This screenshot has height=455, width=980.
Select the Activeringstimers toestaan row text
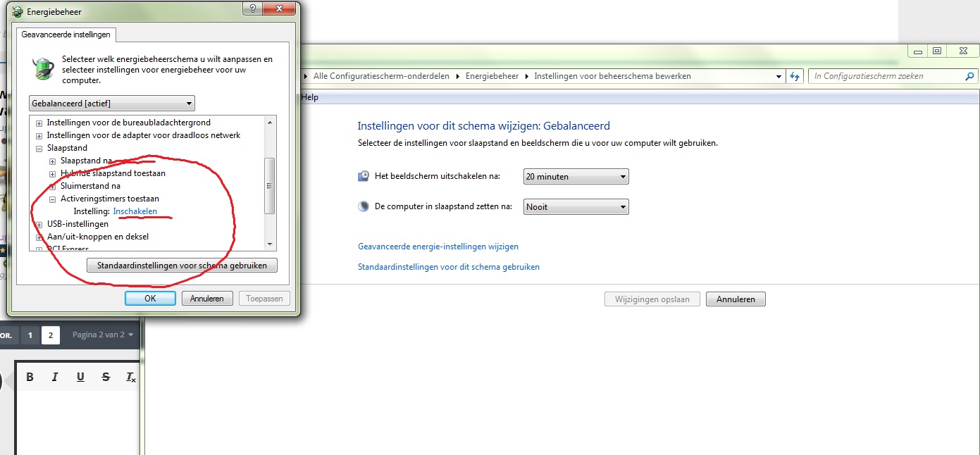coord(110,199)
